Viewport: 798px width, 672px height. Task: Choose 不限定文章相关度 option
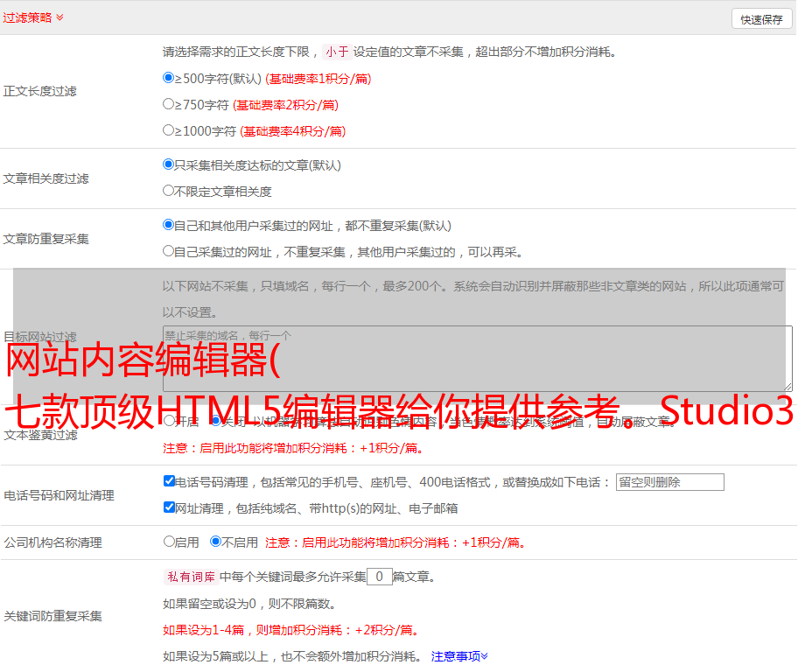pyautogui.click(x=169, y=191)
